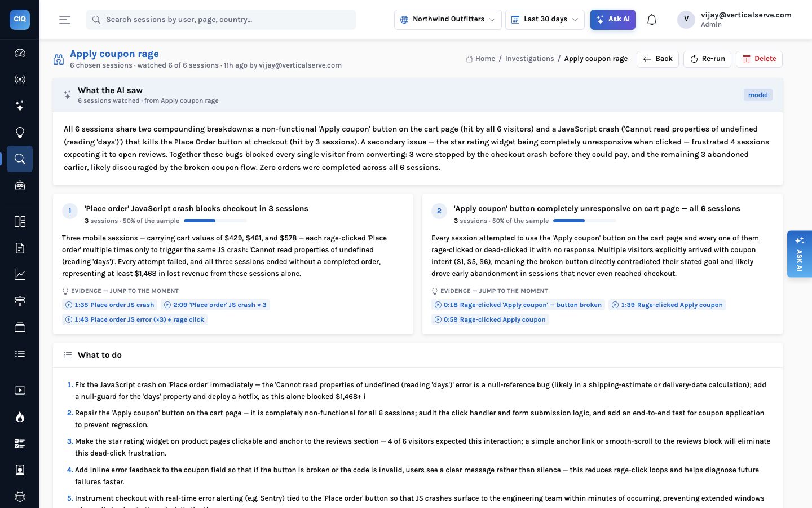
Task: Click the Back button
Action: [x=657, y=59]
